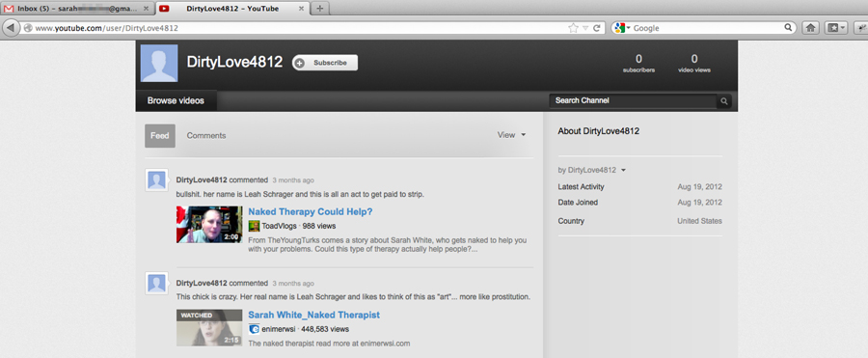Select the Feed tab

point(160,136)
